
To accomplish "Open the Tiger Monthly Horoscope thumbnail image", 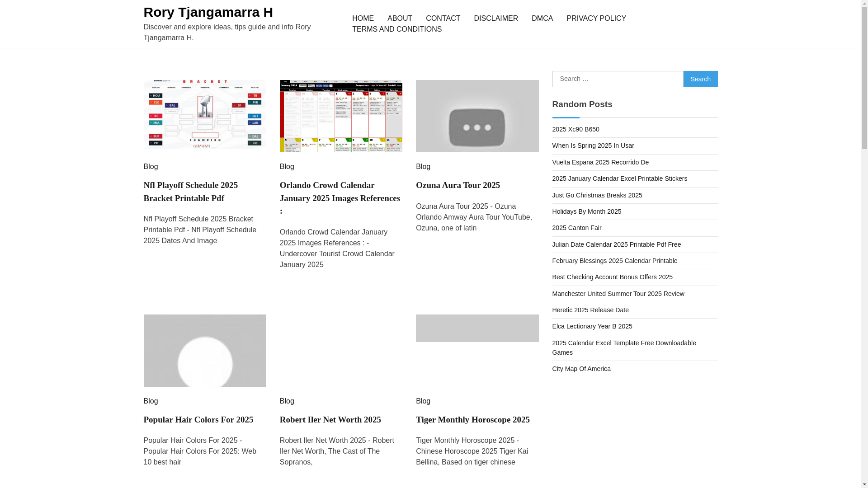I will point(477,328).
